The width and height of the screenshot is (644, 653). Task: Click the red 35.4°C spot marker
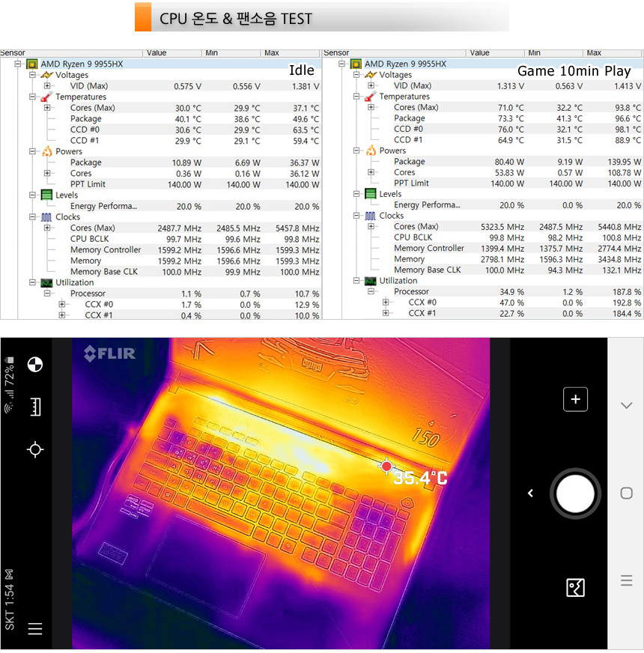(x=386, y=467)
